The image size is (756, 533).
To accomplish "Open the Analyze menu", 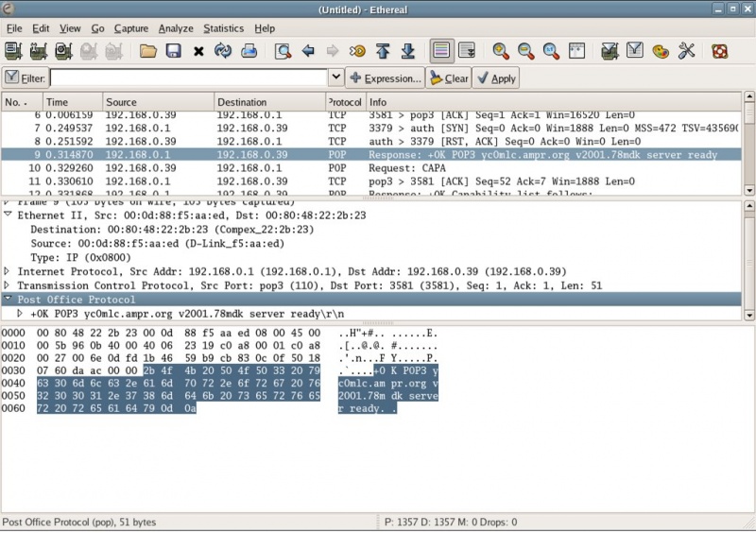I will (x=175, y=28).
